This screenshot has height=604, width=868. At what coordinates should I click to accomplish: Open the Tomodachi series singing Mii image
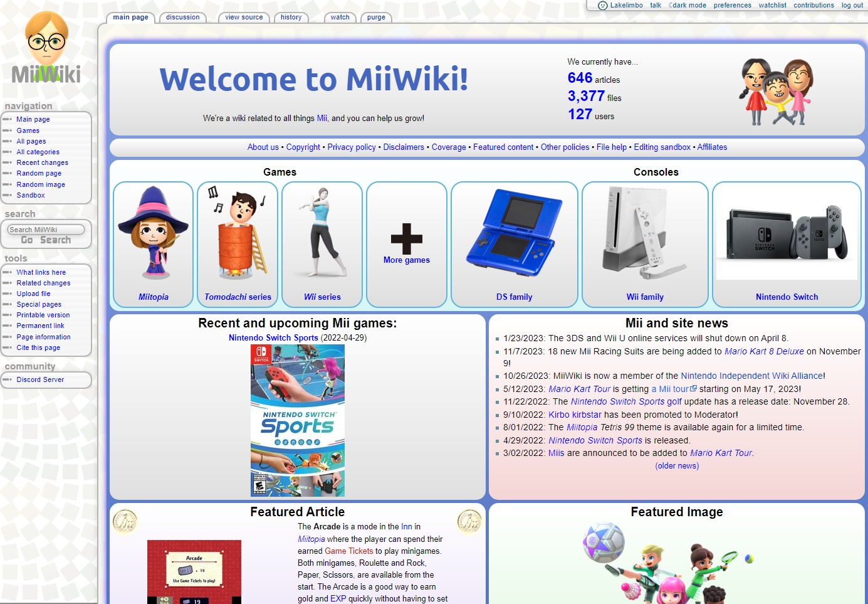pos(238,233)
